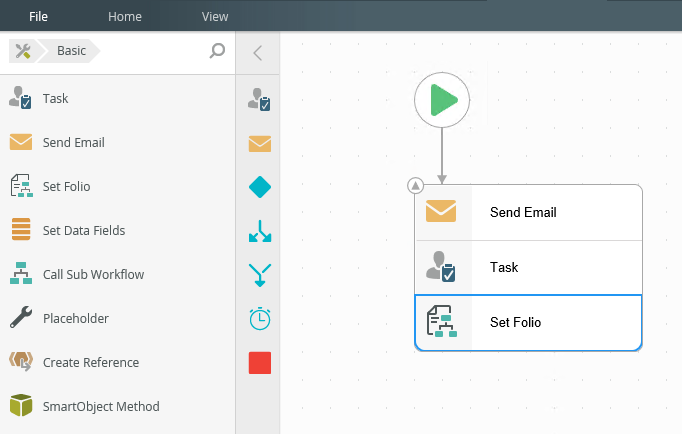Screen dimensions: 682x434
Task: Click Set Folio label in toolbox
Action: pyautogui.click(x=67, y=187)
